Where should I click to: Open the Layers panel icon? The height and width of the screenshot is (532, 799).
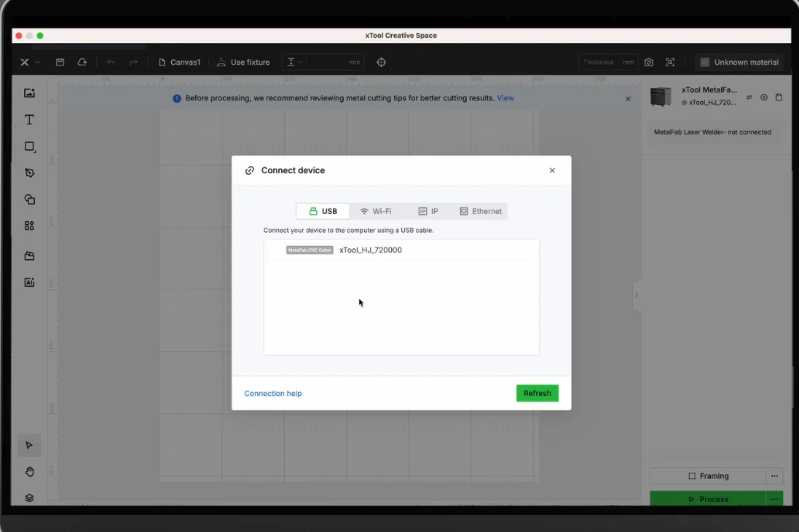[30, 498]
